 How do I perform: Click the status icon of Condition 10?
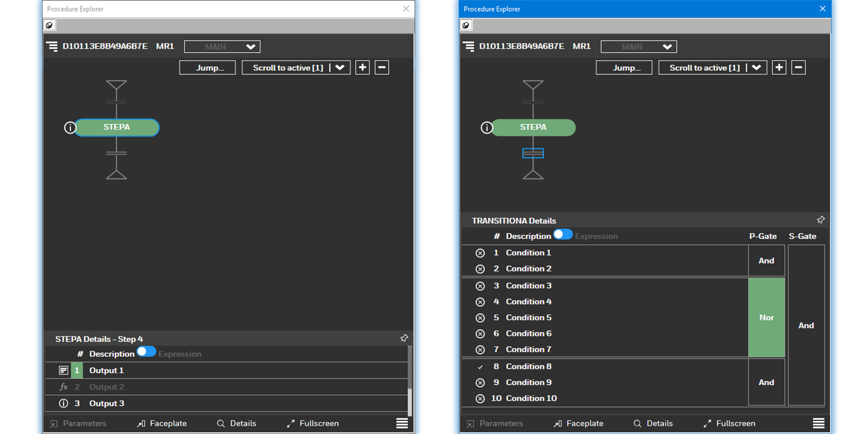[480, 399]
